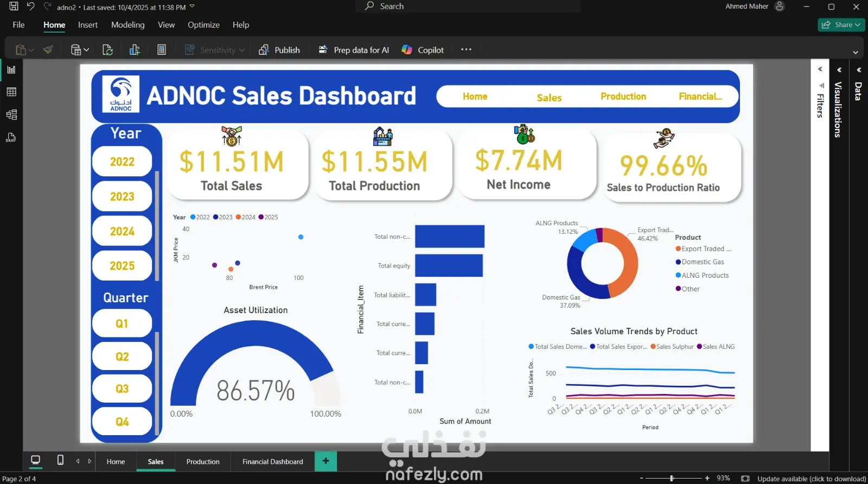Open Report view in left sidebar

click(11, 69)
